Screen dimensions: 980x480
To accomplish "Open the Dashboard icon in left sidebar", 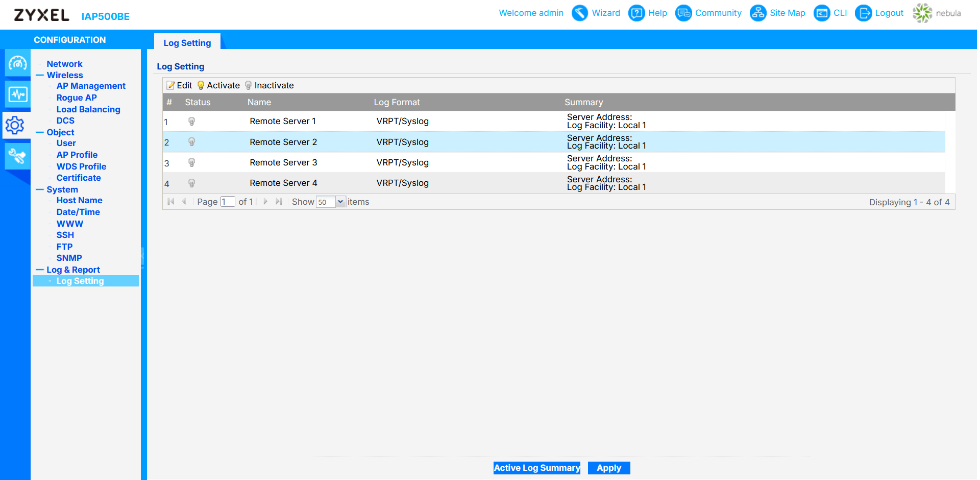I will coord(17,63).
